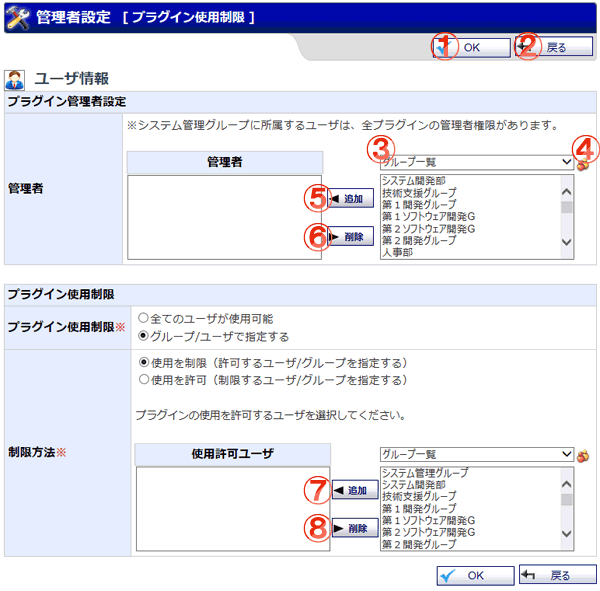Select 使用を許可 radio option
This screenshot has width=600, height=591.
pos(144,379)
